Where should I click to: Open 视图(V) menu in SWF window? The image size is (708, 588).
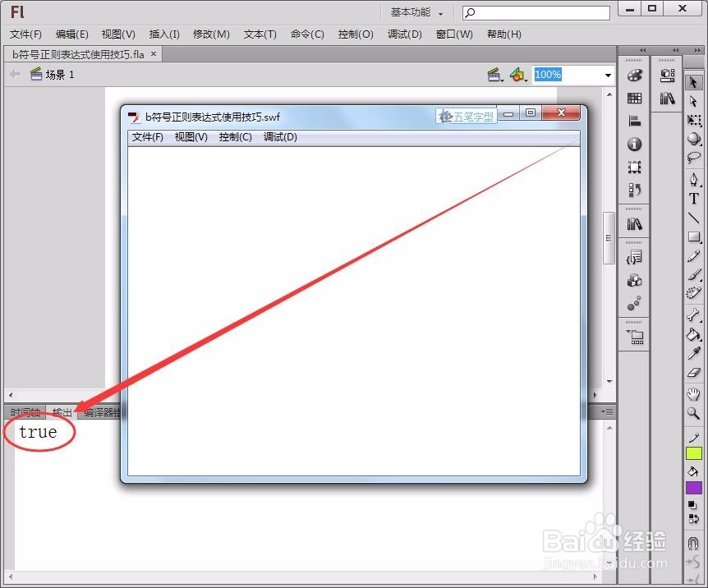click(191, 137)
